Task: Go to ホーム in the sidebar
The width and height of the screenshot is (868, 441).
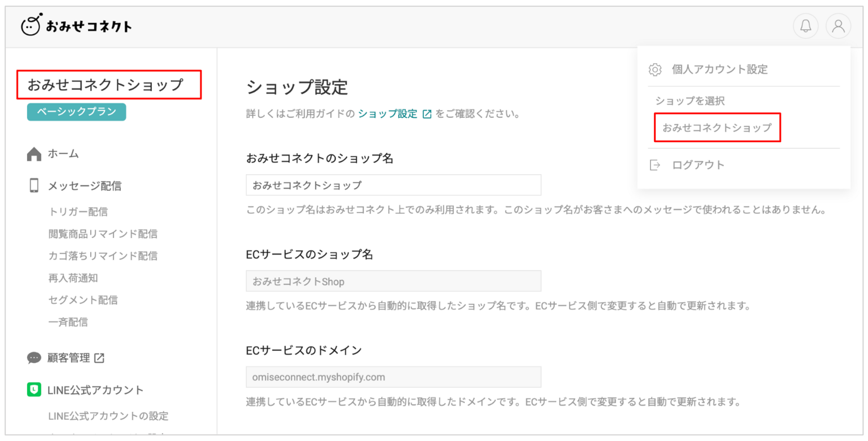Action: click(63, 154)
